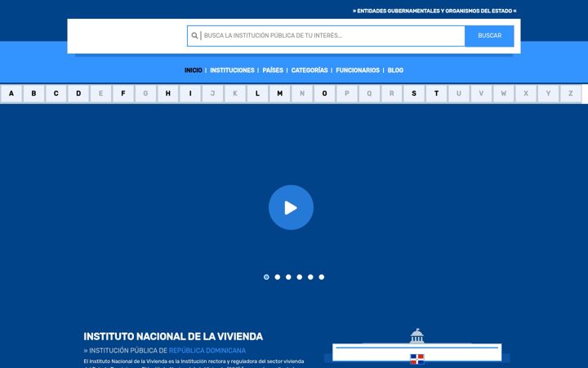Select letter T in alphabet bar

436,93
